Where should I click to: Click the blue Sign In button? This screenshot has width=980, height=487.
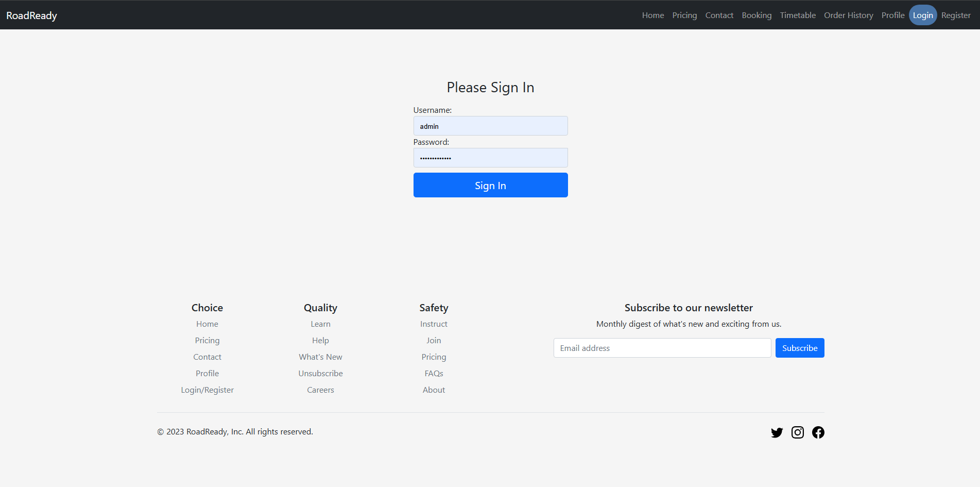490,185
